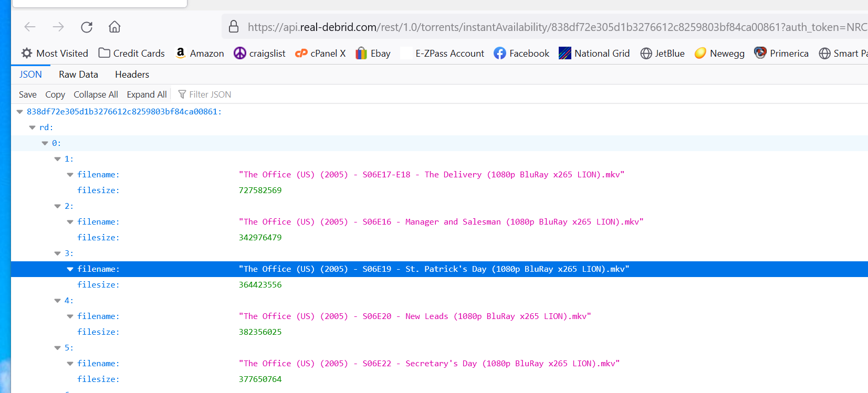The image size is (868, 393).
Task: Toggle filename arrow for S06E16 entry
Action: click(70, 222)
